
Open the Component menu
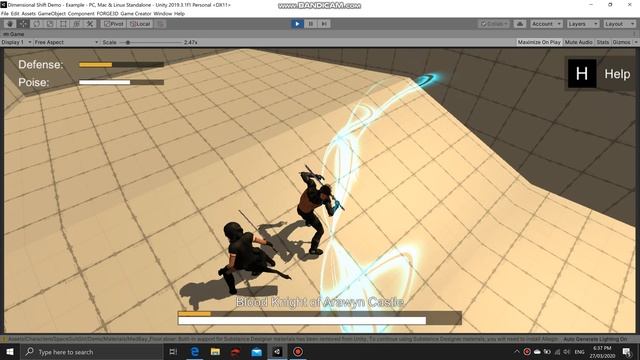coord(81,13)
